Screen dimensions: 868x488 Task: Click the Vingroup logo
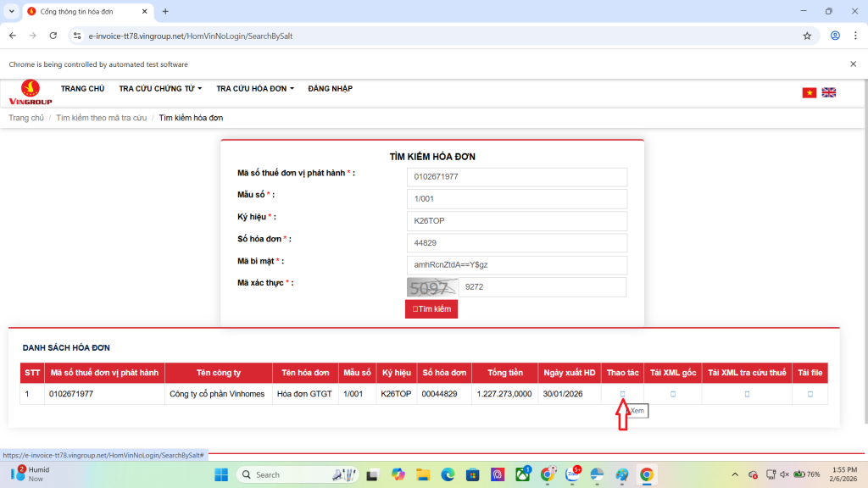point(31,92)
